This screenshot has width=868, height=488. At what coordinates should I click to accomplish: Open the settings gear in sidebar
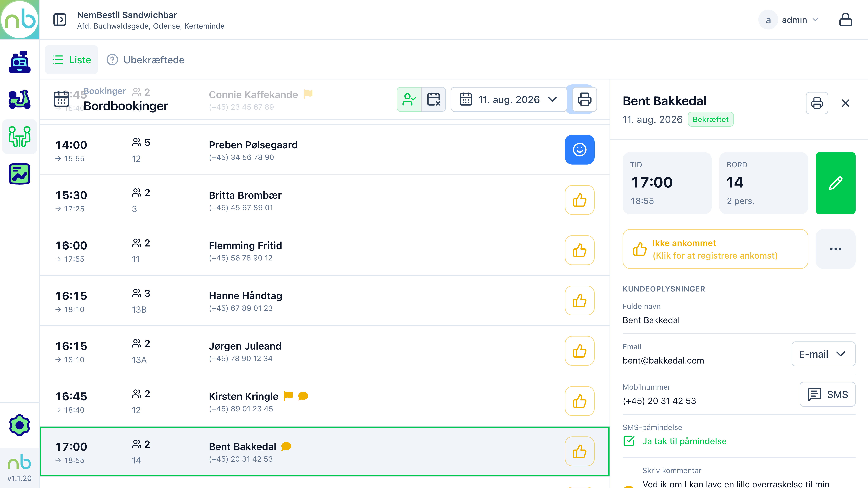tap(20, 425)
